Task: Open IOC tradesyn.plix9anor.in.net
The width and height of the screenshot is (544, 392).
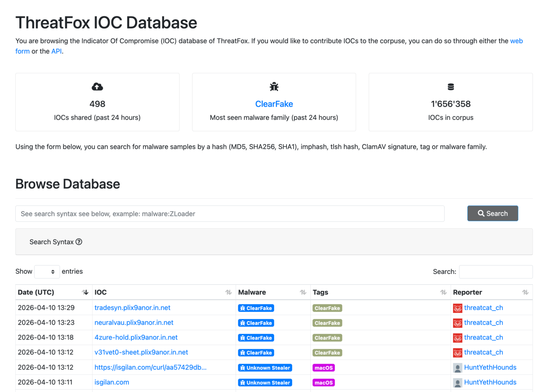Action: tap(132, 308)
